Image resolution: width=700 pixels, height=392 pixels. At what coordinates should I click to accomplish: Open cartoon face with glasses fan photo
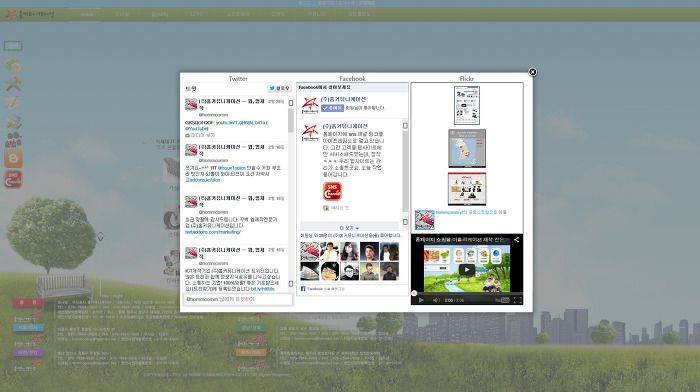point(329,271)
